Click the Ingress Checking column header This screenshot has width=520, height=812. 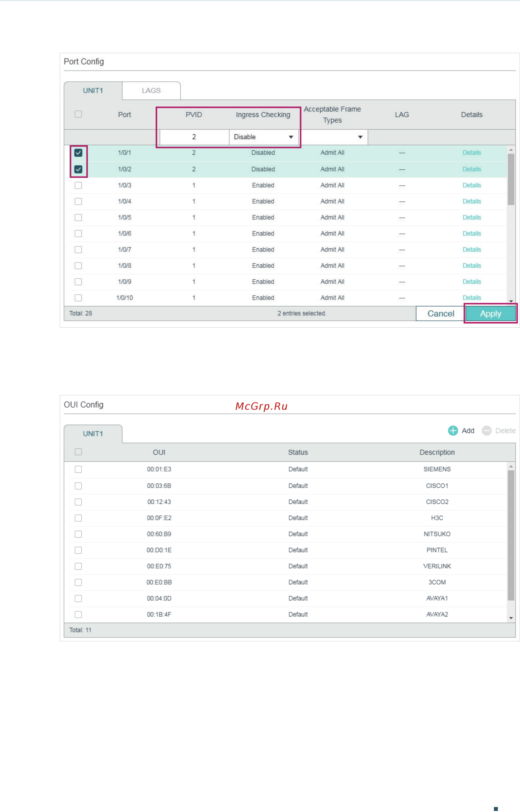pos(263,115)
